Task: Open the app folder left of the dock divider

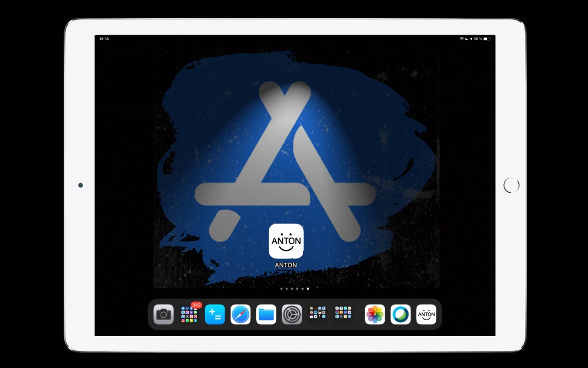Action: click(344, 315)
